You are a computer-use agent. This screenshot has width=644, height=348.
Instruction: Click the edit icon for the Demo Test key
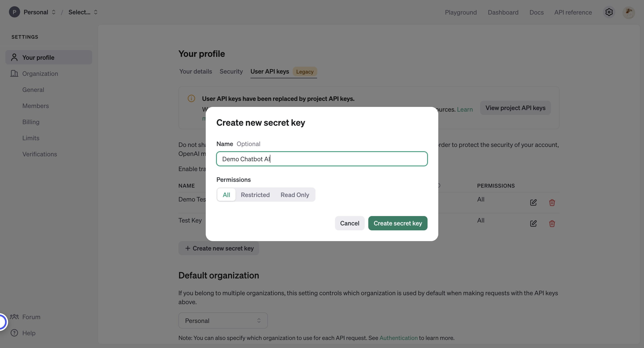(533, 202)
